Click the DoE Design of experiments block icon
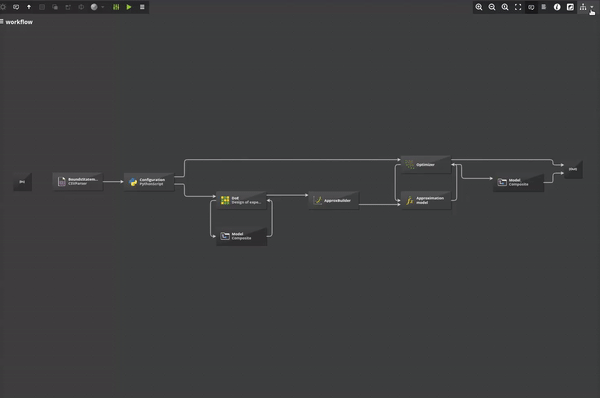This screenshot has height=398, width=600. [225, 200]
